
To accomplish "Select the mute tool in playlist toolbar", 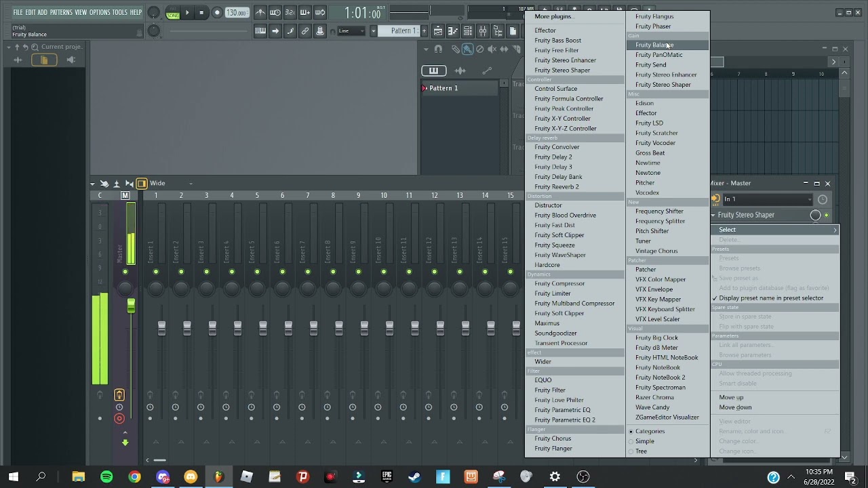I will coord(492,49).
